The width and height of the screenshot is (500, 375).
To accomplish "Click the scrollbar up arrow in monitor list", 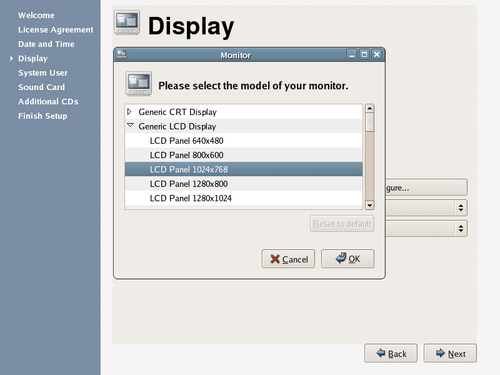I will click(x=369, y=108).
